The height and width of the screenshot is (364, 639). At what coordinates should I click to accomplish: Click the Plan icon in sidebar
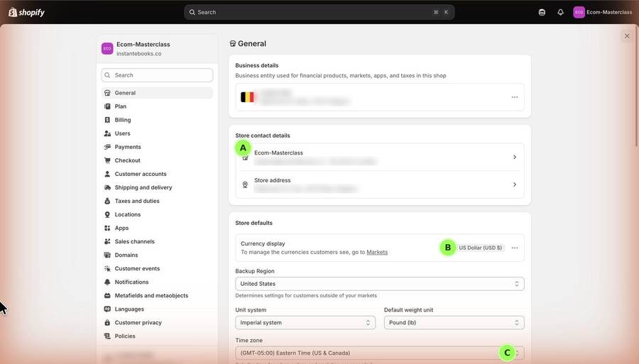(107, 106)
